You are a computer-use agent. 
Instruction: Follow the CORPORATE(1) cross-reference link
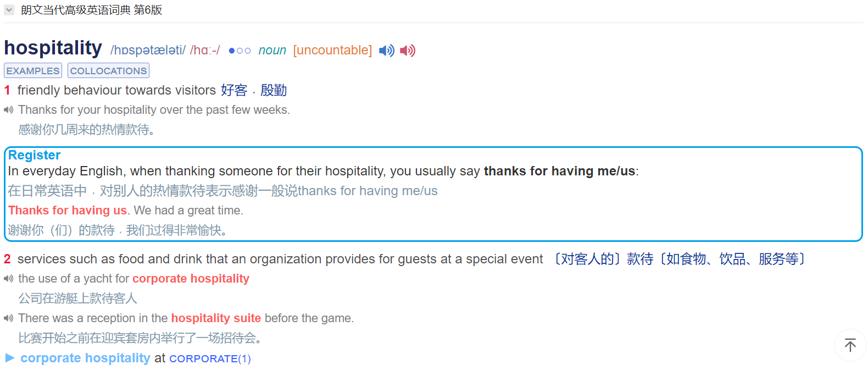pyautogui.click(x=210, y=358)
